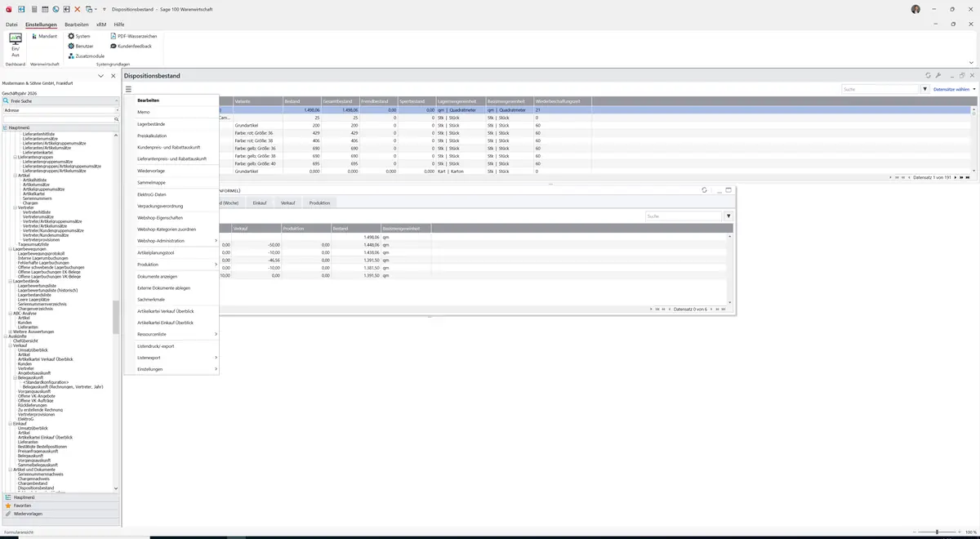Screen dimensions: 980x539
Task: Click the refresh icon in the lower sub-window
Action: [704, 190]
